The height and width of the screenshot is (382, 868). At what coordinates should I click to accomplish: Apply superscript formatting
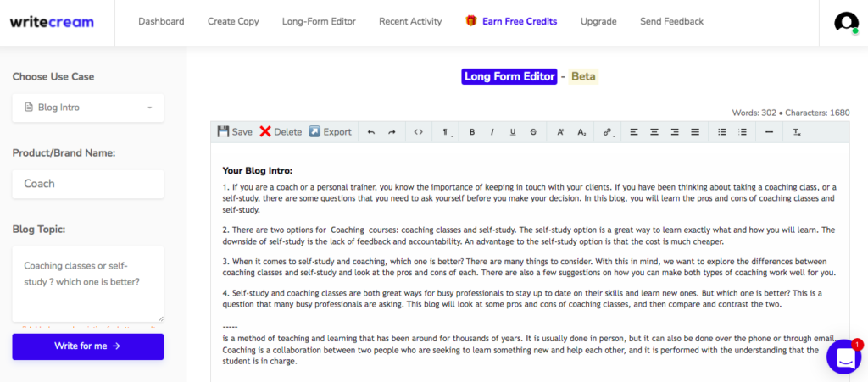(x=560, y=132)
